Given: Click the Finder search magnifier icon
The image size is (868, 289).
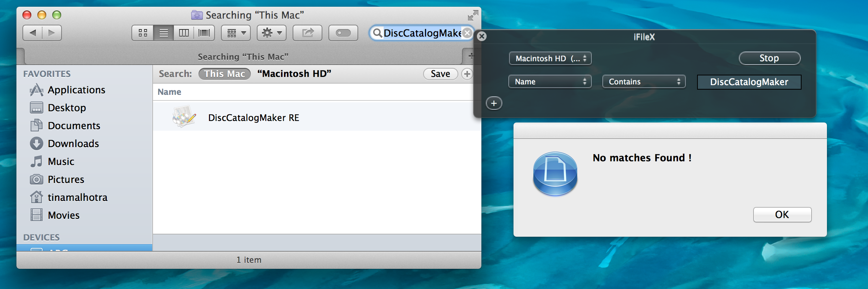Looking at the screenshot, I should [x=377, y=33].
